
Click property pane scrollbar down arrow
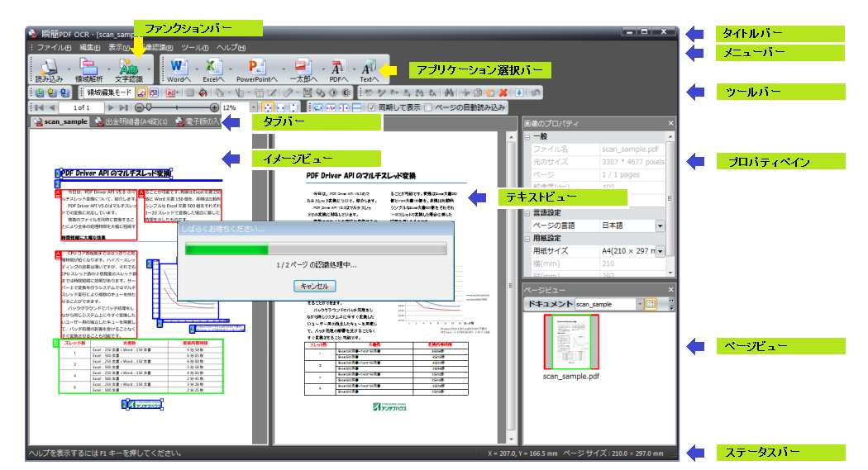click(670, 273)
